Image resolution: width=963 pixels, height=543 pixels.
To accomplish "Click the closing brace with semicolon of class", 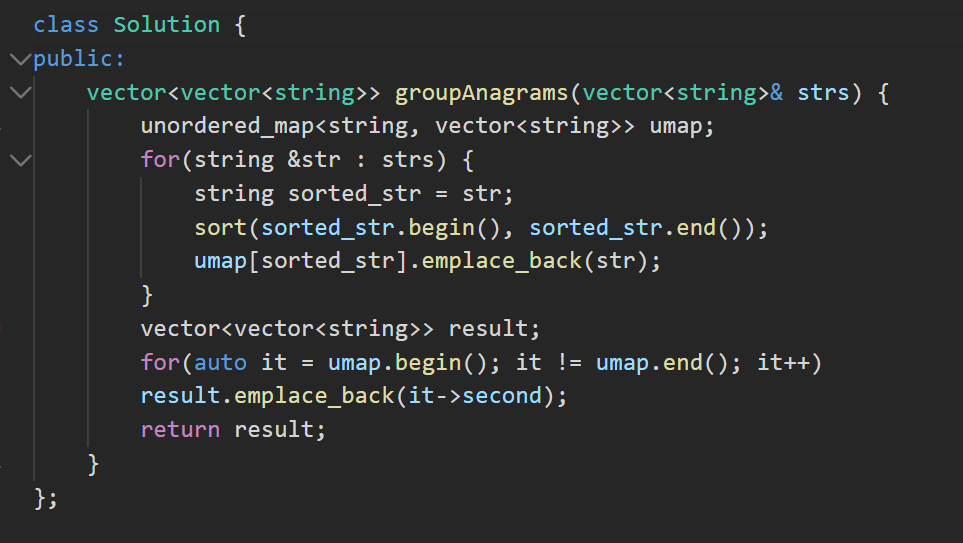I will pyautogui.click(x=46, y=498).
